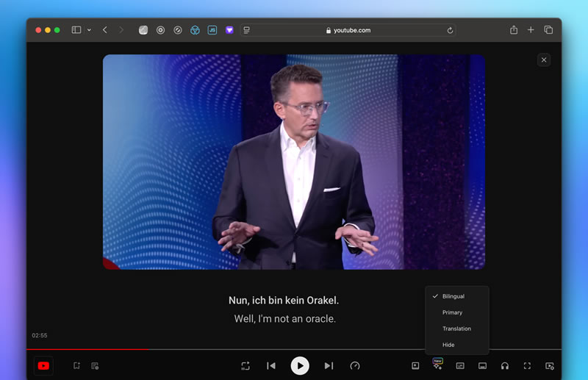
Task: Skip to next subtitle sentence
Action: click(x=329, y=366)
